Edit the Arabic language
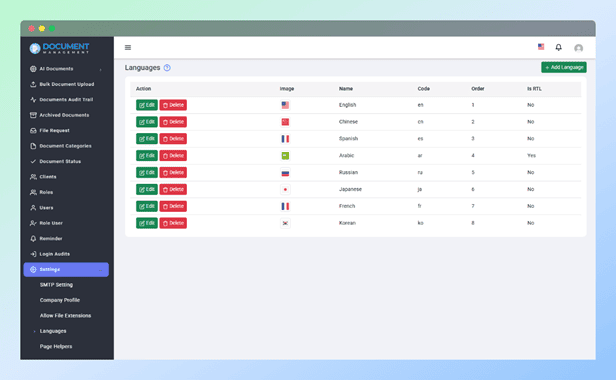Image resolution: width=616 pixels, height=380 pixels. (147, 156)
